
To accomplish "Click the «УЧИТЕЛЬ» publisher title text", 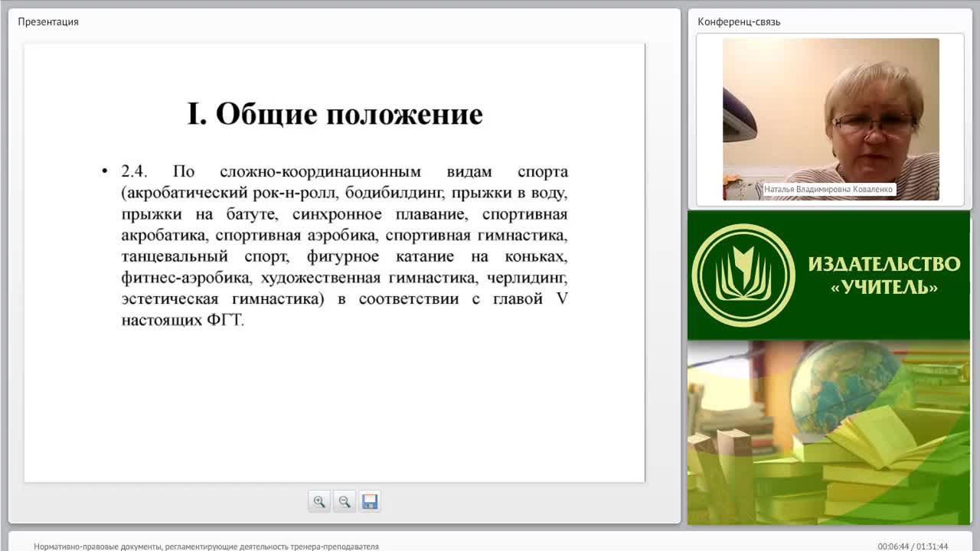I will coord(884,288).
